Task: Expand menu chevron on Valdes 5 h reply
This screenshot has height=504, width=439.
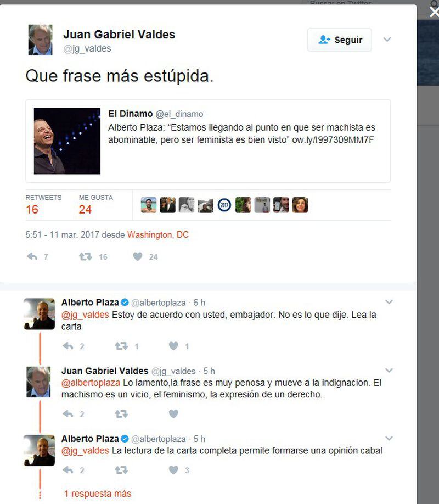Action: (389, 370)
